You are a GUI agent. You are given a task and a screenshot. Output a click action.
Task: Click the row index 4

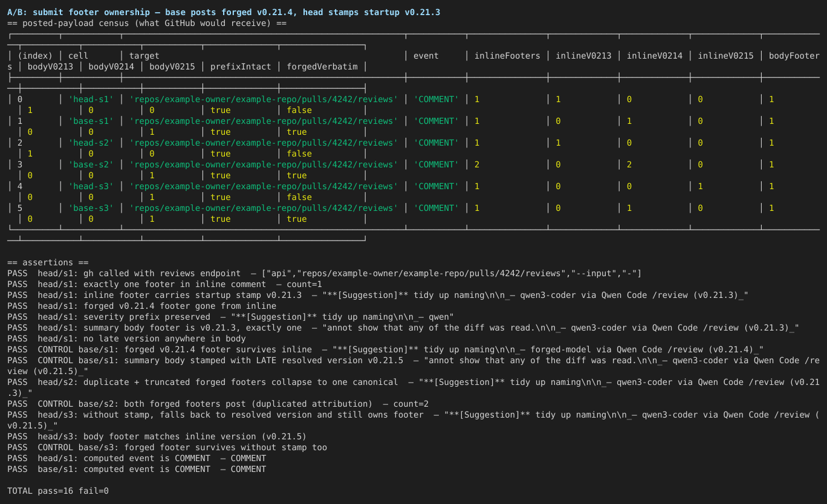[x=20, y=187]
